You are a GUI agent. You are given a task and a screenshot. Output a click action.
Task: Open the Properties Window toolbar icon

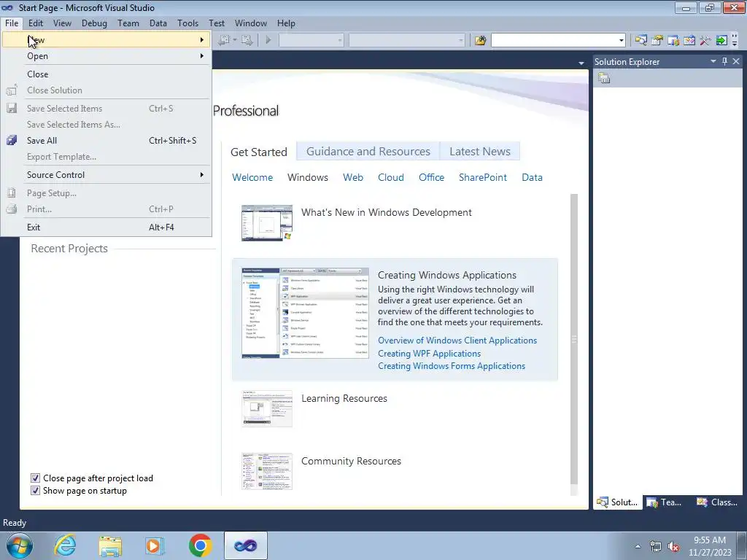tap(657, 41)
